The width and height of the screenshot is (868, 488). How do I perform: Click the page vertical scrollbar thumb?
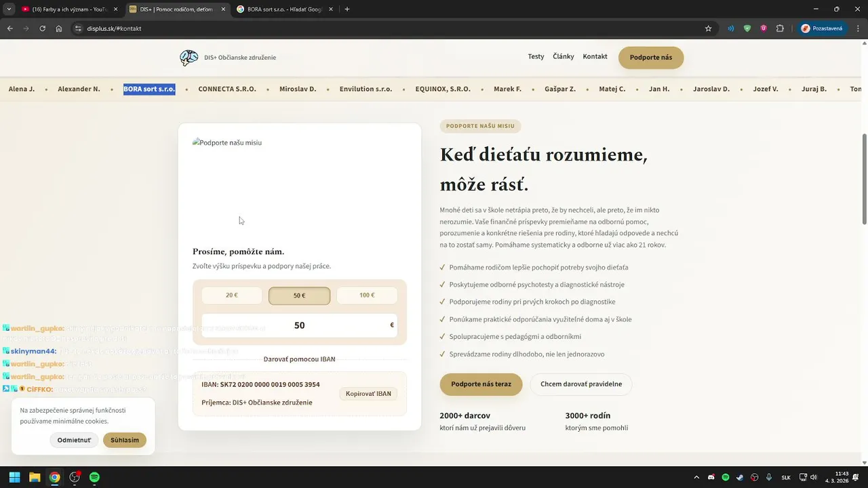864,179
